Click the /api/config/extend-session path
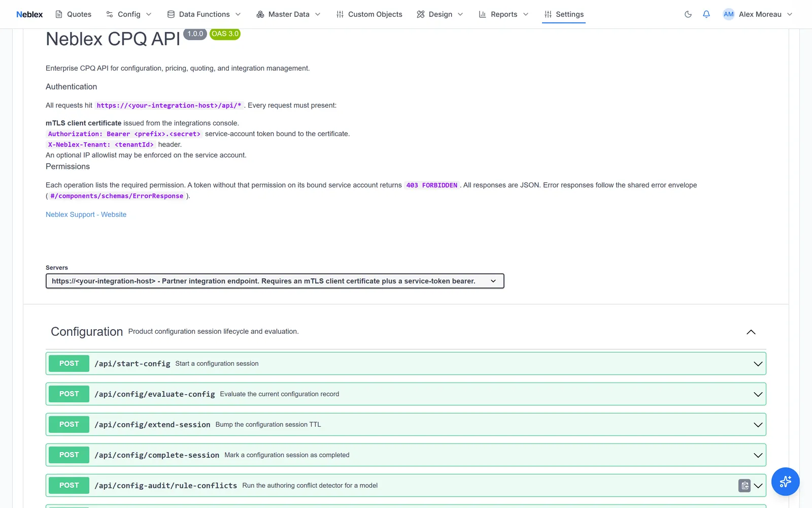Image resolution: width=812 pixels, height=508 pixels. (x=152, y=425)
